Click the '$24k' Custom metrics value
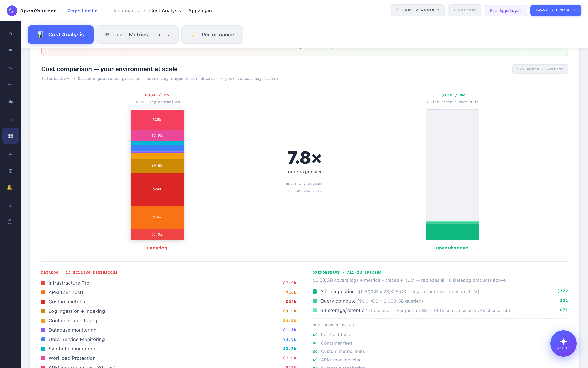 (x=291, y=302)
